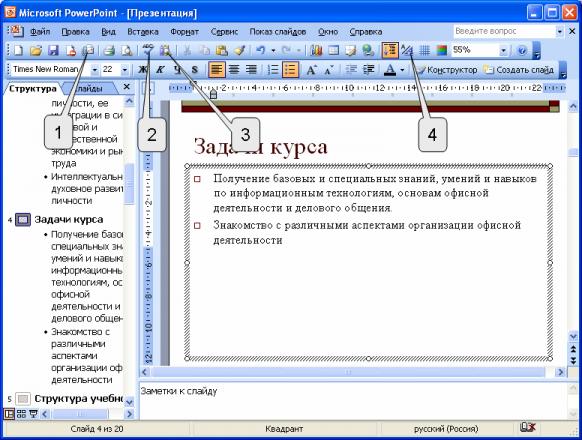Open the Сервис menu
This screenshot has width=582, height=440.
[225, 32]
